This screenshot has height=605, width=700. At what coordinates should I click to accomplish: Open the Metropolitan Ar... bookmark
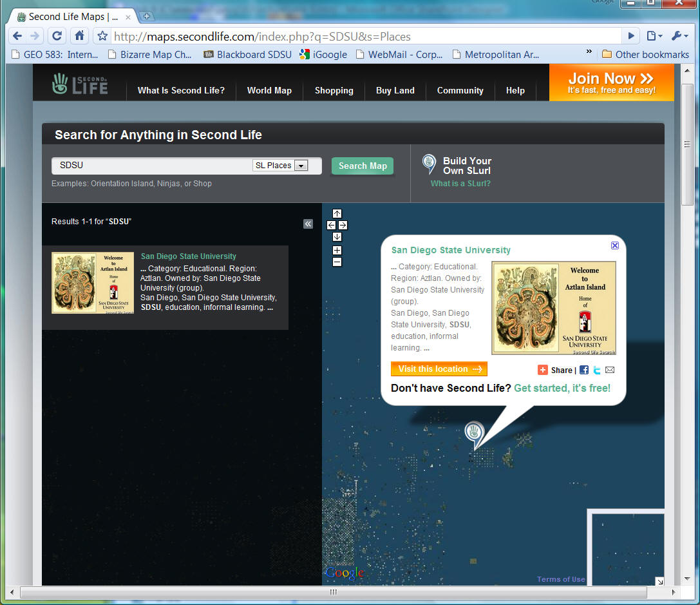click(x=496, y=55)
